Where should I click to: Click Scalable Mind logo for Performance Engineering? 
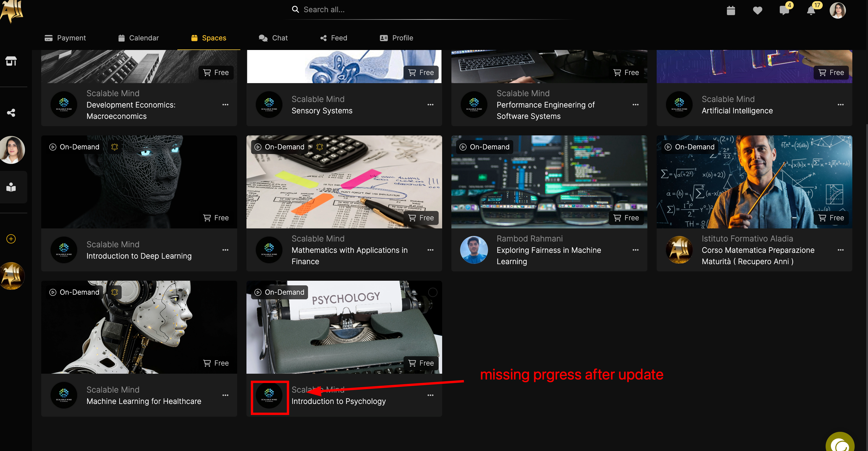point(474,105)
